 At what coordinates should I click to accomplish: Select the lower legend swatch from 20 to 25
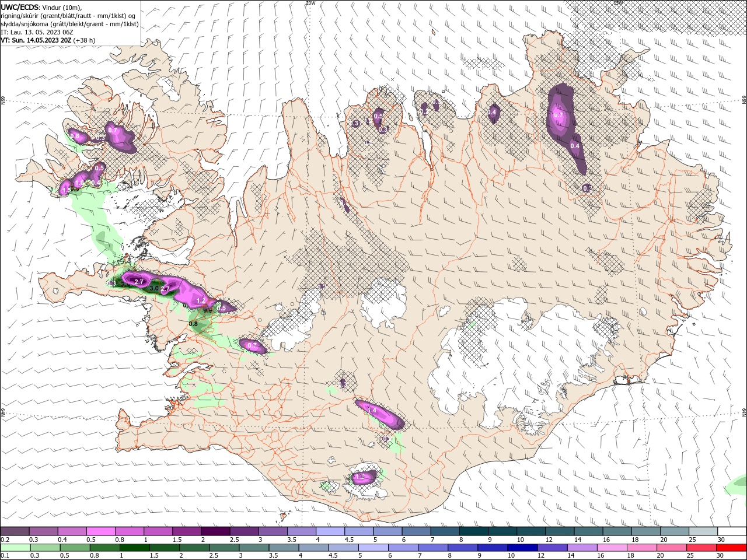pos(672,548)
